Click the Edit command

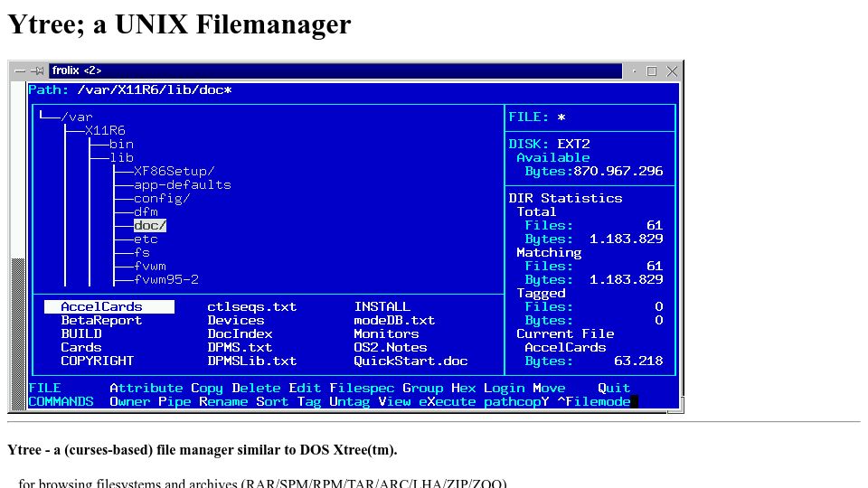click(305, 388)
